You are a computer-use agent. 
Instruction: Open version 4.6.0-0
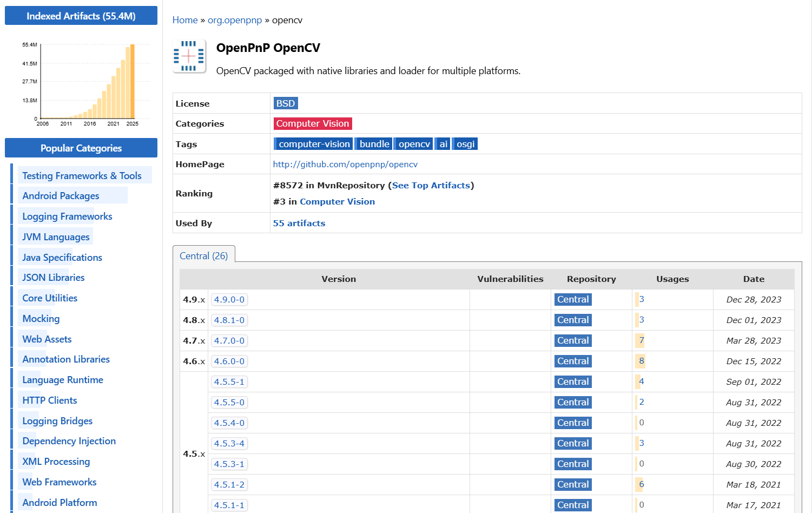(x=229, y=361)
